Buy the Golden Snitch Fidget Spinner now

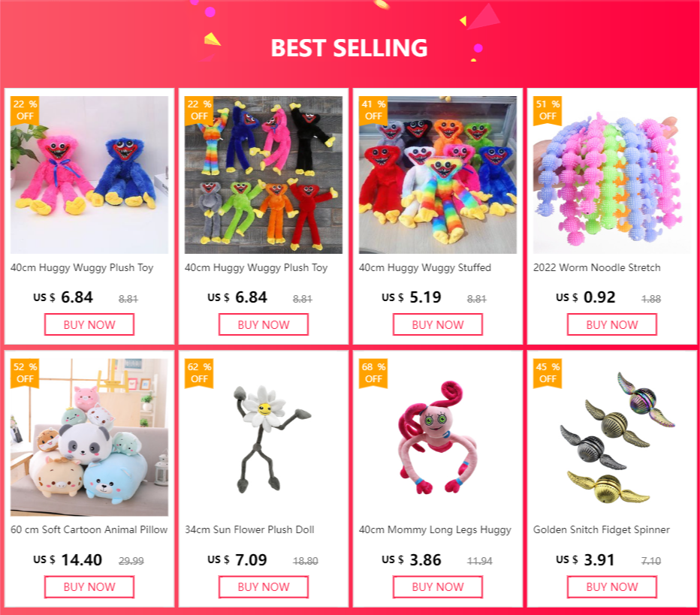pos(611,587)
